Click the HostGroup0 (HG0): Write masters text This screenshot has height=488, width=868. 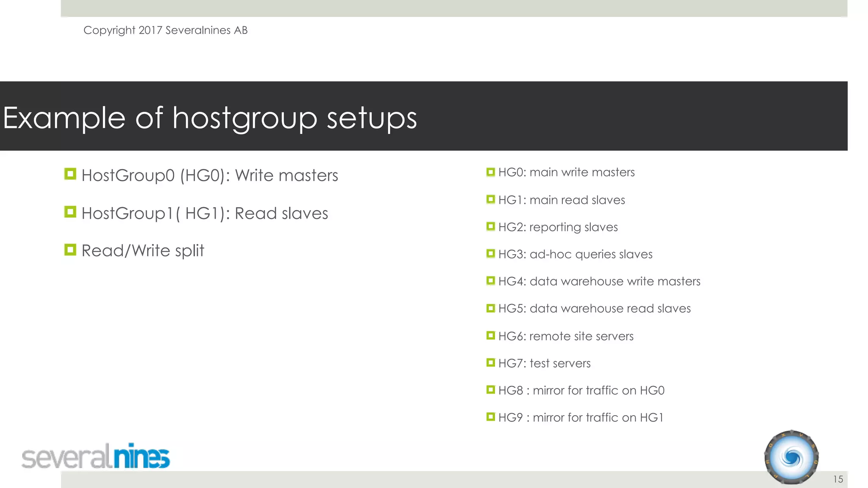(x=210, y=175)
